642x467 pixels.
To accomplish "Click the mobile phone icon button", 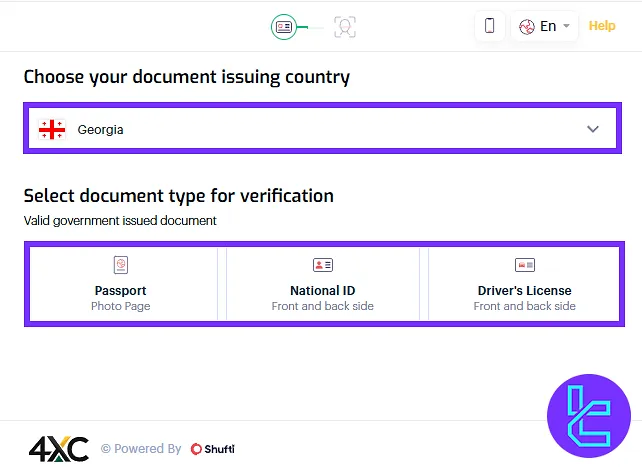I will pyautogui.click(x=489, y=26).
